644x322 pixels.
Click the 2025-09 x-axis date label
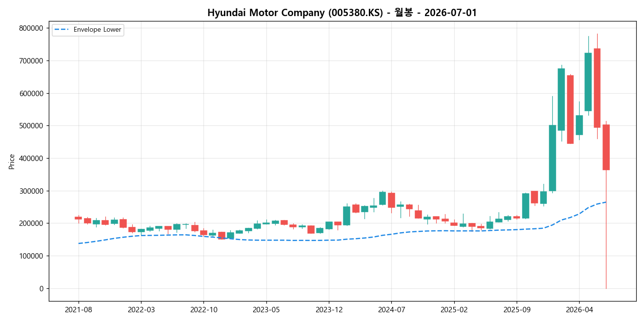tap(517, 310)
